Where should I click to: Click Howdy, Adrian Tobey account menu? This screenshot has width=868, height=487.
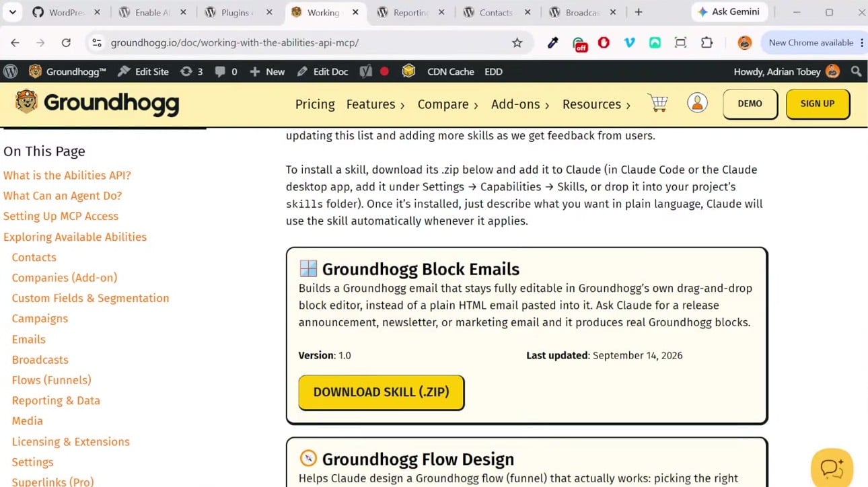[x=786, y=71]
